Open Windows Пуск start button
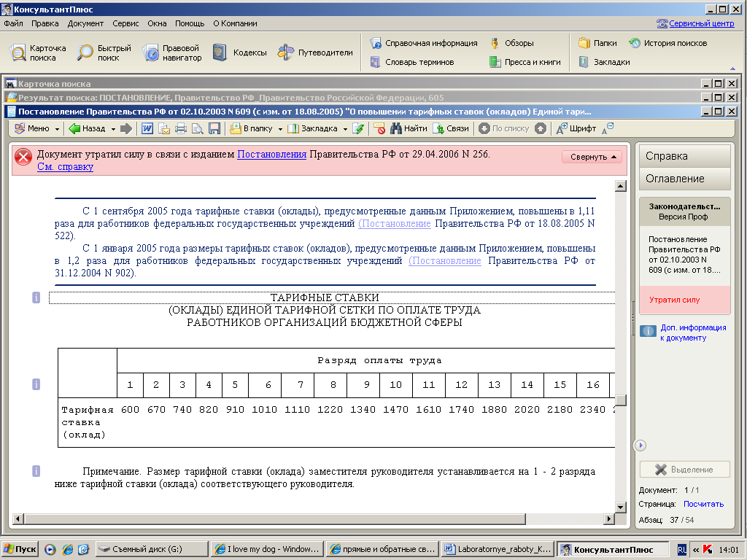The width and height of the screenshot is (747, 560). tap(19, 549)
